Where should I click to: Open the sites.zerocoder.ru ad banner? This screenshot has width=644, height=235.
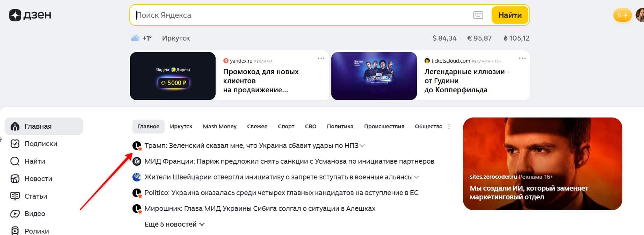point(542,164)
